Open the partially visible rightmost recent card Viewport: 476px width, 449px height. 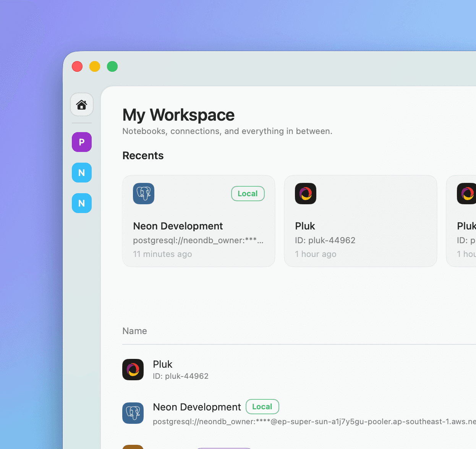(462, 221)
